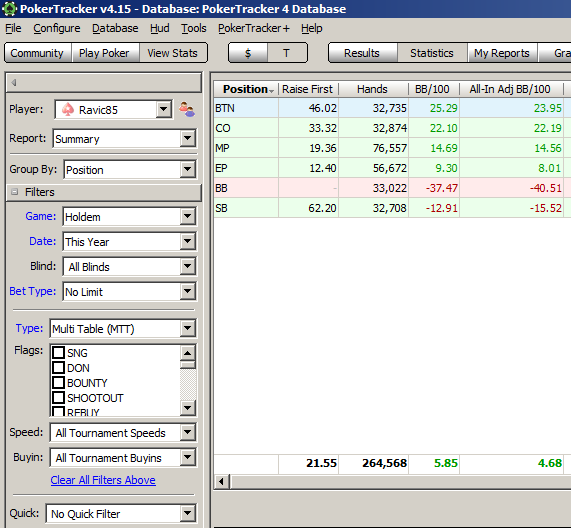The image size is (571, 528).
Task: Open the Statistics tab
Action: click(432, 53)
